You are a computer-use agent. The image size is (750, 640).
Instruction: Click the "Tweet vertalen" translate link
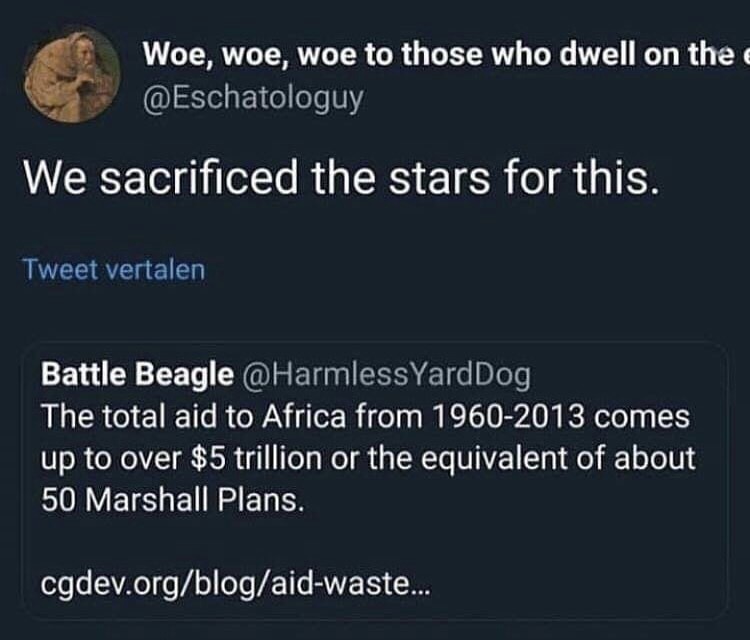113,269
